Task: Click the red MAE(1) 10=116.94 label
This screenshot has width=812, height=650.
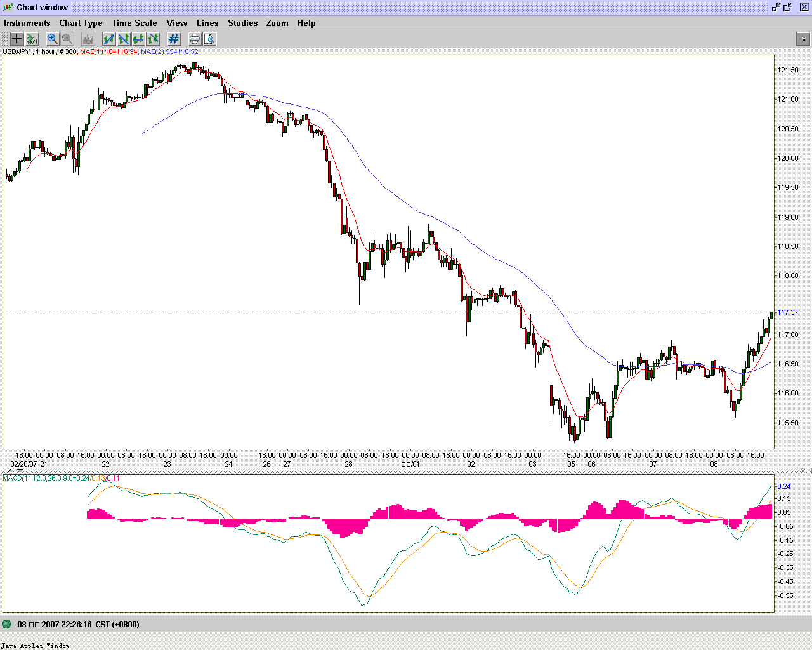Action: (x=109, y=51)
